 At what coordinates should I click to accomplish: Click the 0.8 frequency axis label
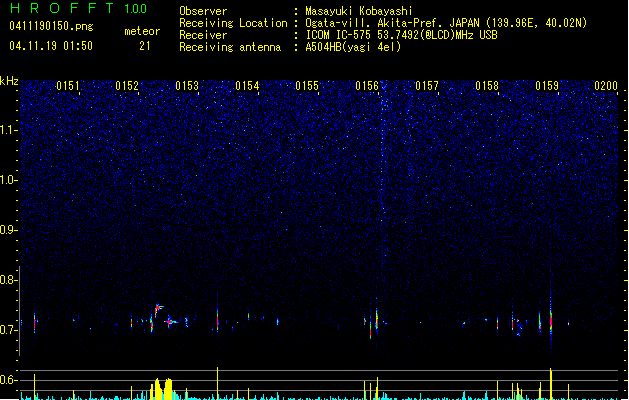point(8,280)
